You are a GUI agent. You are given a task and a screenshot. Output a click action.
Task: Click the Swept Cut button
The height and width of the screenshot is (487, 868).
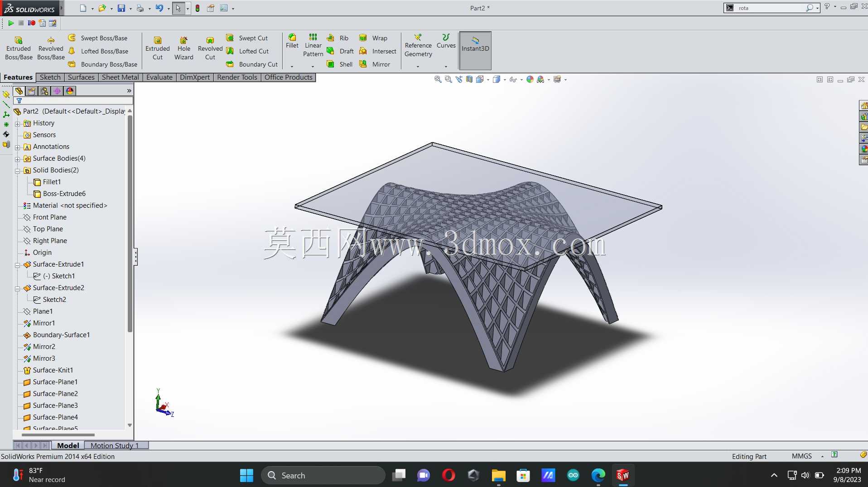tap(247, 38)
